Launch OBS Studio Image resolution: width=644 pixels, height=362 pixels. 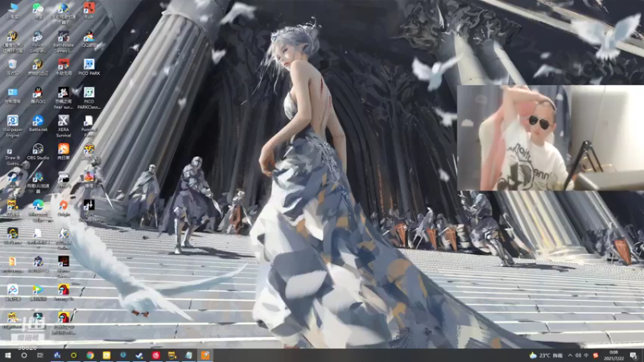[38, 151]
